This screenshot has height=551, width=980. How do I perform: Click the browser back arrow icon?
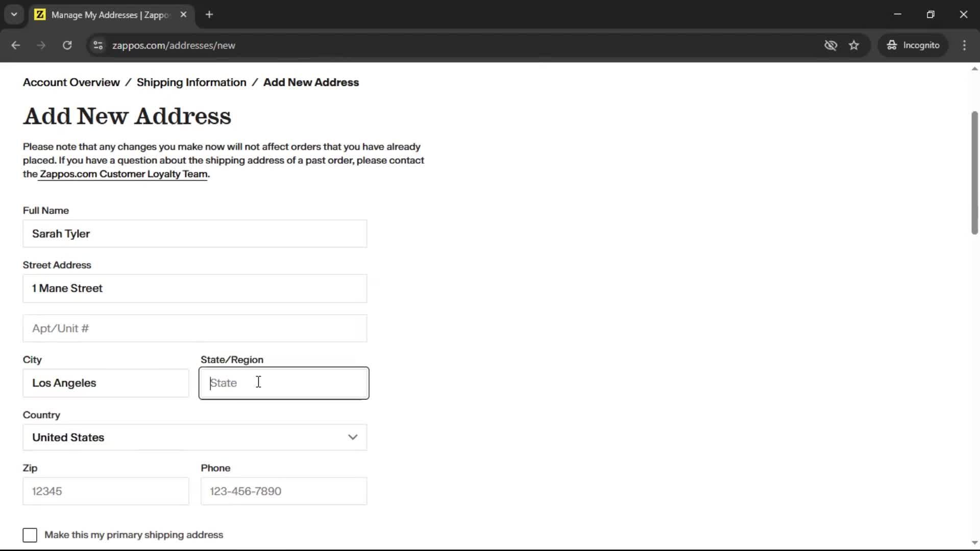click(x=15, y=45)
